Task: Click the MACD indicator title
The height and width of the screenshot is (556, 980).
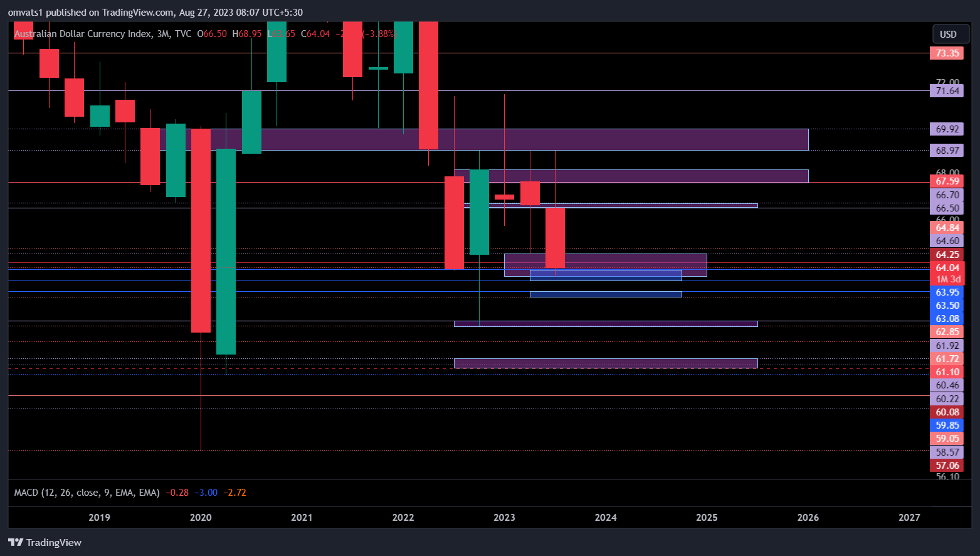Action: pos(87,493)
